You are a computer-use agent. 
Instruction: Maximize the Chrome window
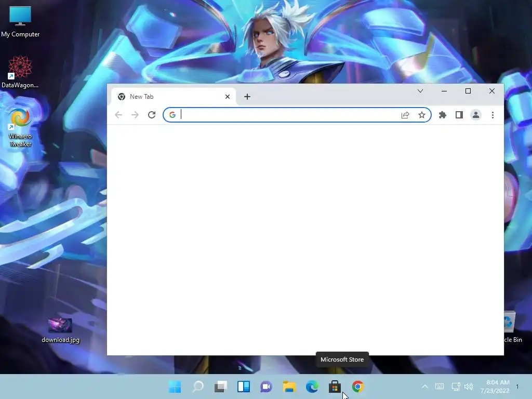[x=468, y=91]
